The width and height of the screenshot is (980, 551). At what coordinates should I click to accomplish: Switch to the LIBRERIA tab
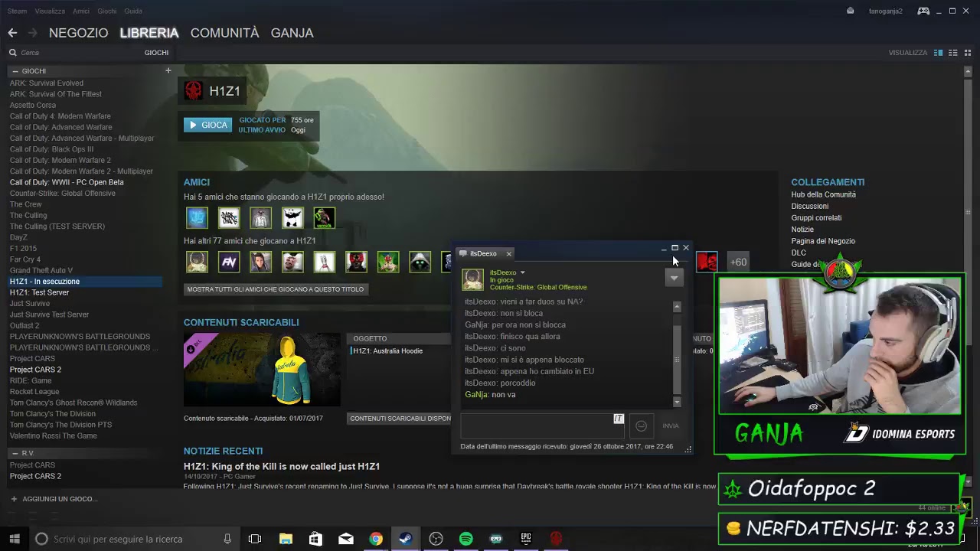pyautogui.click(x=149, y=33)
